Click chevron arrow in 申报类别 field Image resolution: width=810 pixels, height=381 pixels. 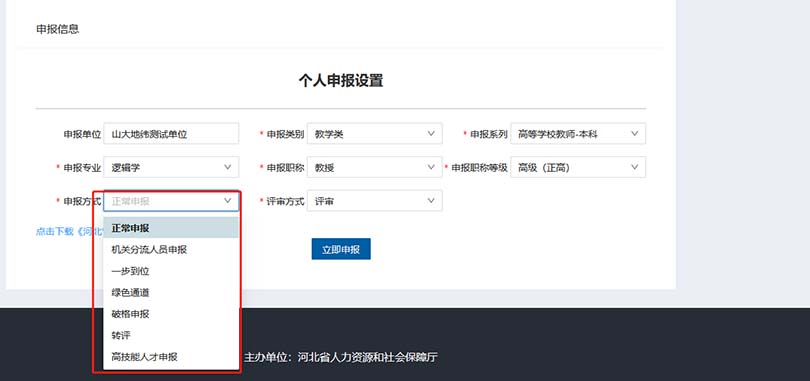point(431,134)
